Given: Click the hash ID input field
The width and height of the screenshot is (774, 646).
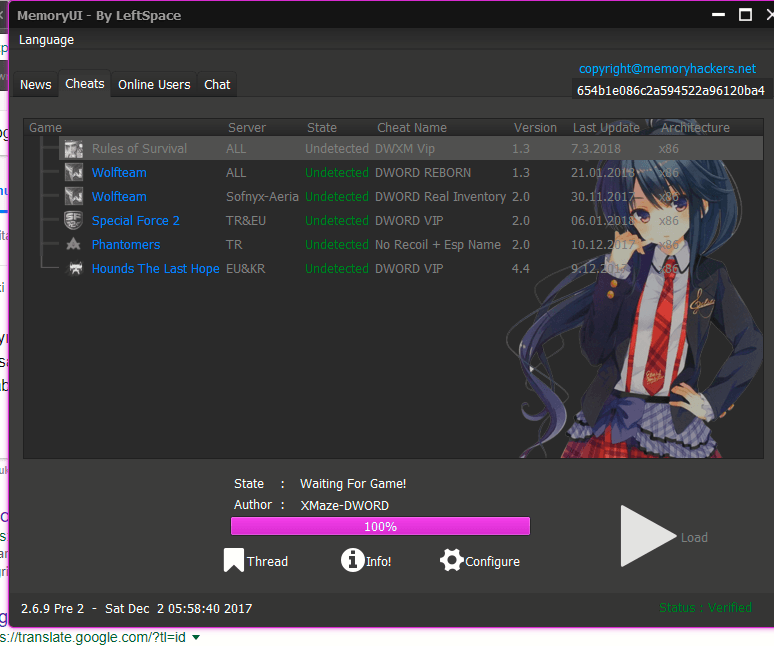Looking at the screenshot, I should [670, 90].
